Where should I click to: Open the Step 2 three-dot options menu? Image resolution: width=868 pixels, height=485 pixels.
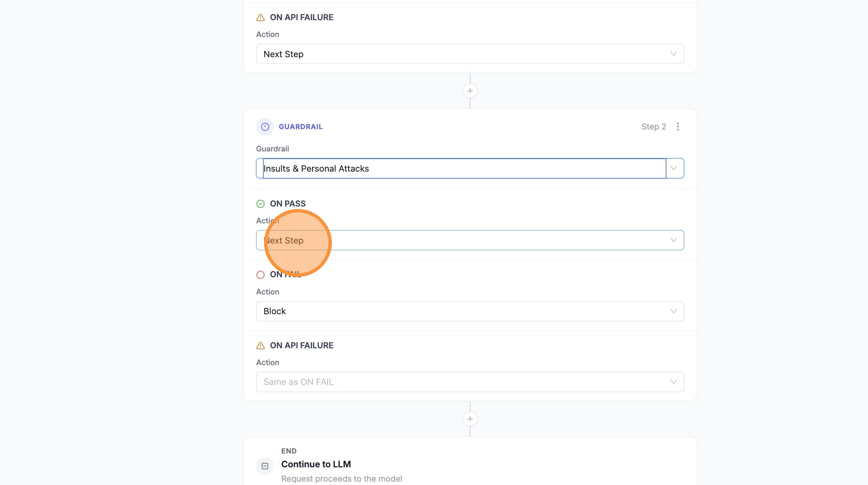(677, 126)
